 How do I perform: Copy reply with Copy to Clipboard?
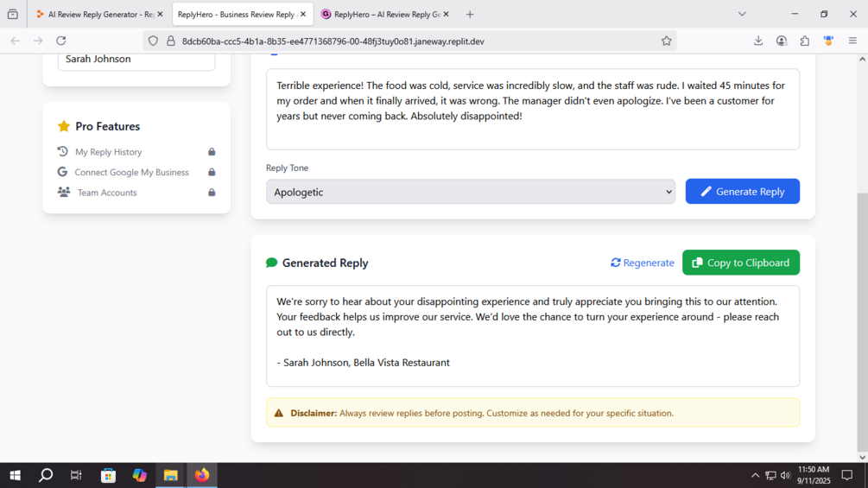point(741,263)
